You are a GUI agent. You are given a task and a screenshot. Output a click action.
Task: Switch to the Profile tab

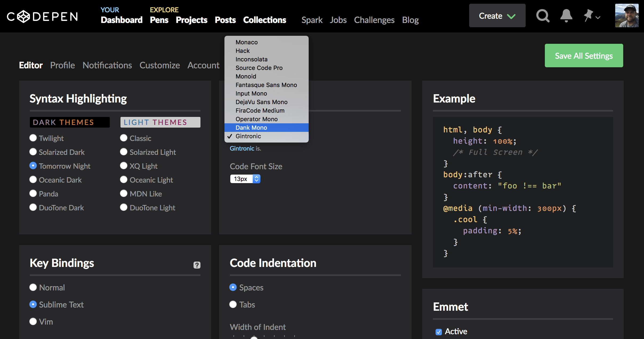62,65
